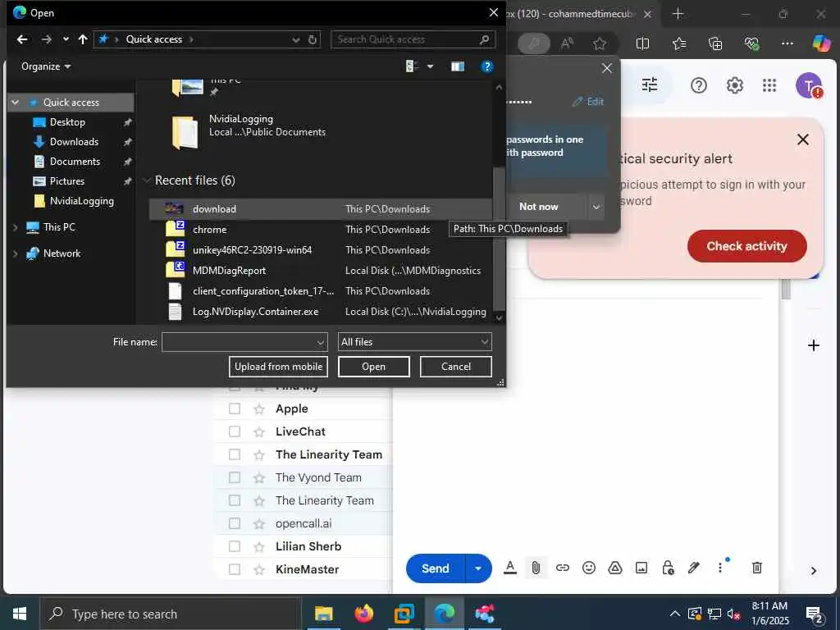
Task: Select checkbox for Apple email
Action: (x=235, y=409)
